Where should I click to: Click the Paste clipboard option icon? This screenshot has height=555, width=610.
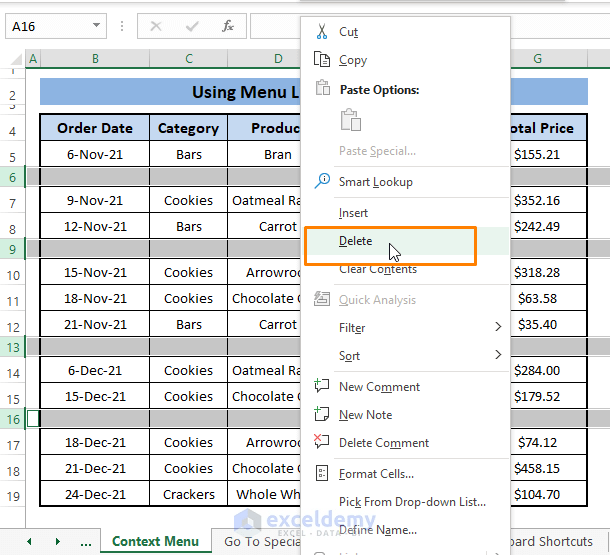click(x=351, y=120)
